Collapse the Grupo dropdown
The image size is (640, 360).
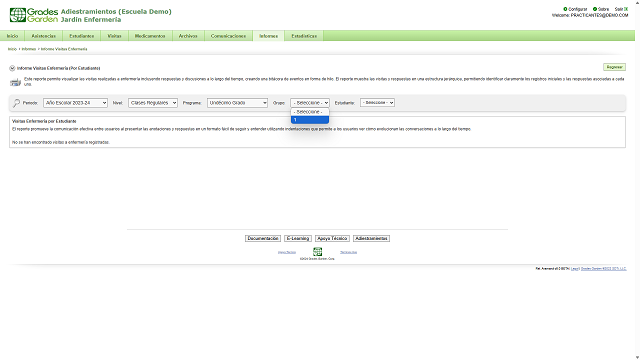click(x=310, y=103)
